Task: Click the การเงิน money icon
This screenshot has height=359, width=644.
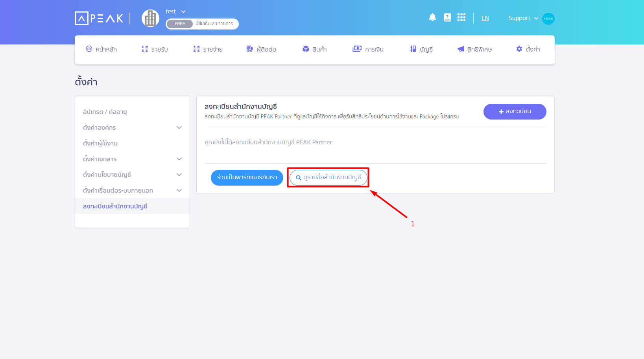Action: pyautogui.click(x=357, y=49)
